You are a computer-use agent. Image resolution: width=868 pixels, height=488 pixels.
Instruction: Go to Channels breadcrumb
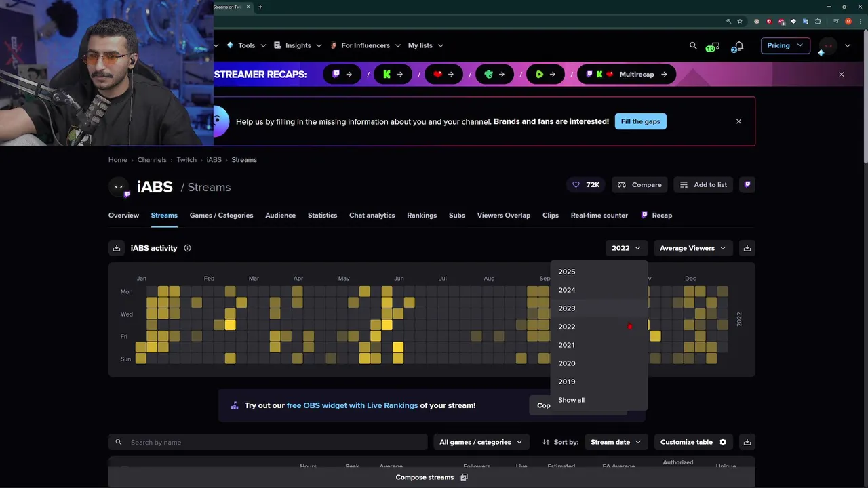click(152, 160)
